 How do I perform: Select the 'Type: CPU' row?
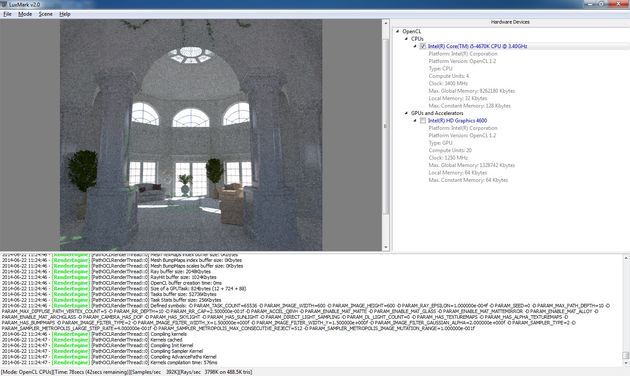pyautogui.click(x=440, y=69)
